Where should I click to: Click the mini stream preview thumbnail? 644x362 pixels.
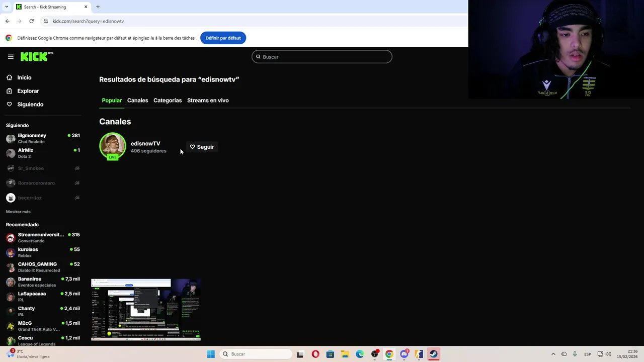click(146, 310)
